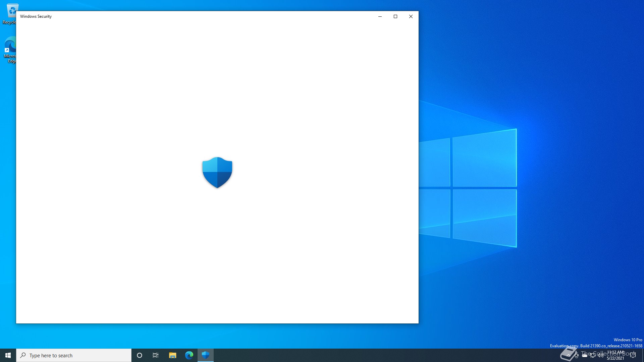The height and width of the screenshot is (362, 644).
Task: Click the Type here to search box
Action: pyautogui.click(x=74, y=355)
